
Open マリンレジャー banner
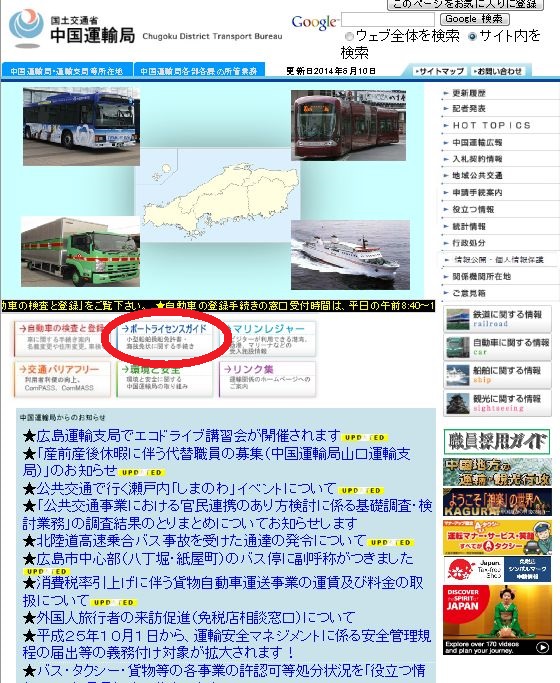pos(267,339)
